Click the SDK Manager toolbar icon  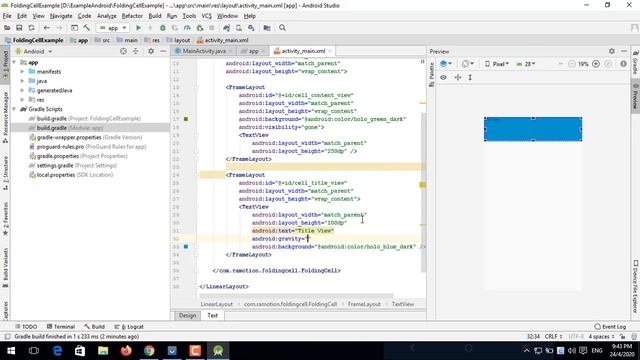pyautogui.click(x=251, y=28)
